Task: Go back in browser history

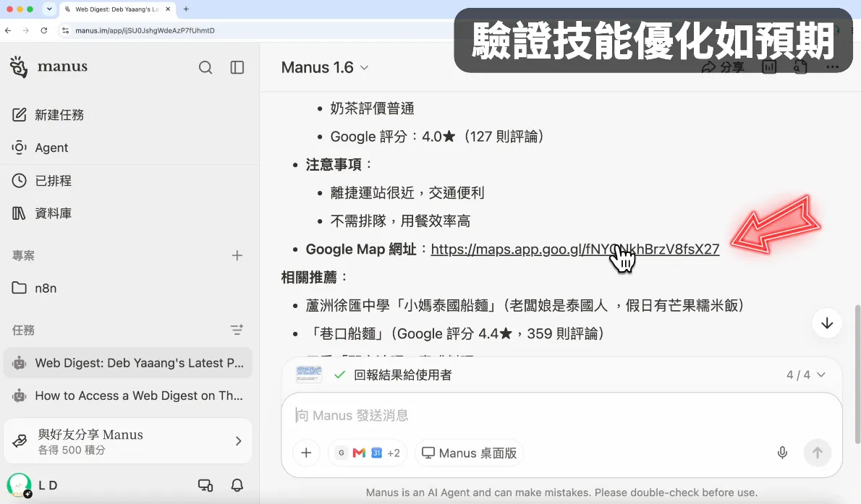Action: pos(8,31)
